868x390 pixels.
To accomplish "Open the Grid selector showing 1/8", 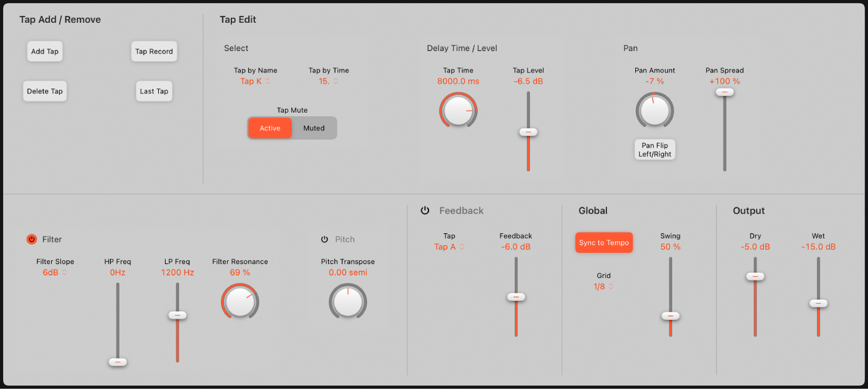I will click(x=603, y=286).
